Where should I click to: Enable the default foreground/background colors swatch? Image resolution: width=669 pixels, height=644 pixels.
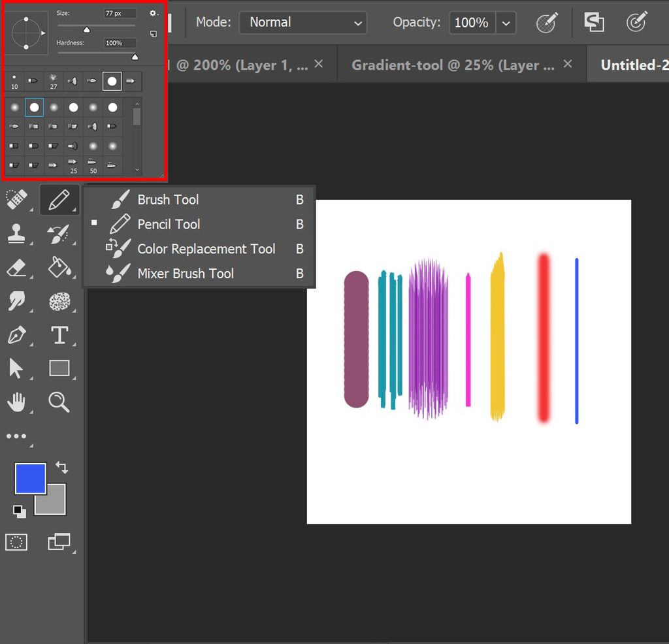[18, 511]
